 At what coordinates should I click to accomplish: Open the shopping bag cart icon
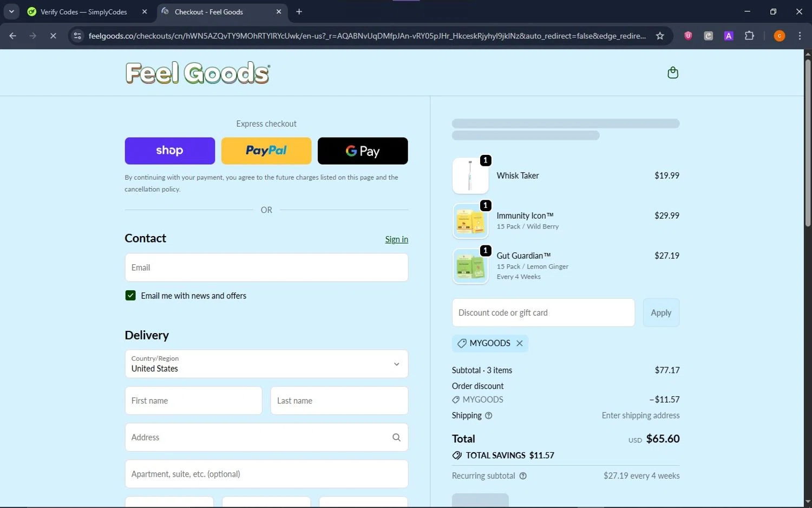(673, 73)
